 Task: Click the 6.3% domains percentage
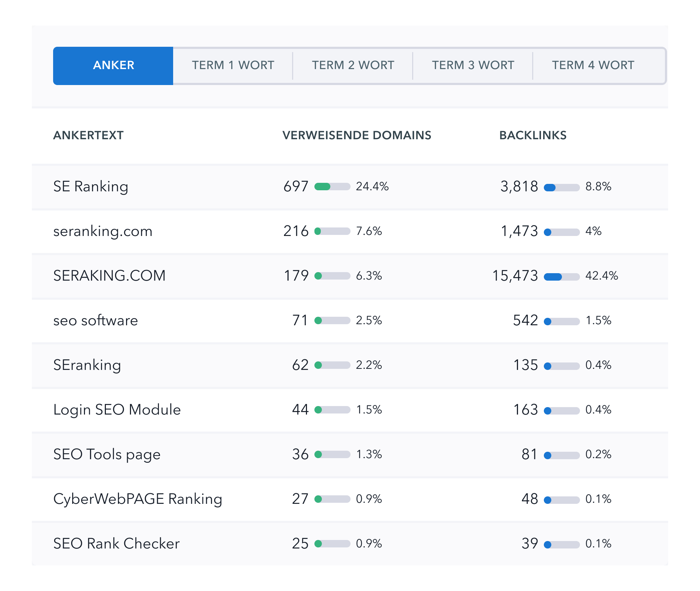pos(369,276)
